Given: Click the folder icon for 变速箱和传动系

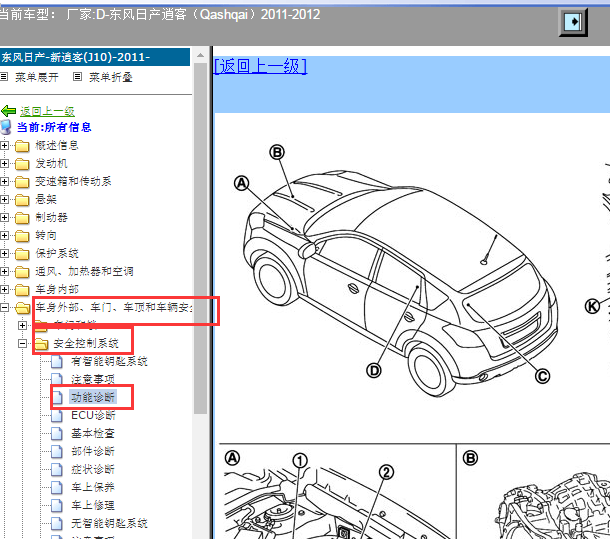Looking at the screenshot, I should pos(22,182).
